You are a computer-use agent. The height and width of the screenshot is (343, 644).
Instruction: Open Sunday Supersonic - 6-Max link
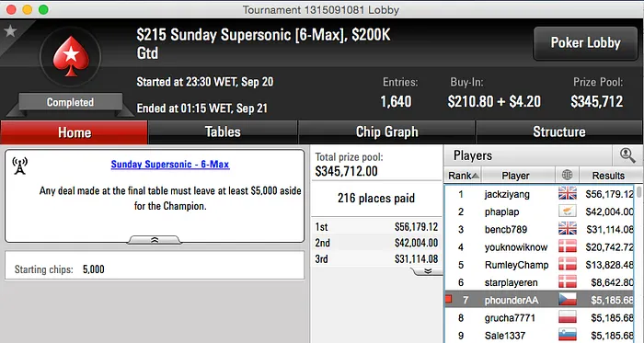[x=170, y=165]
